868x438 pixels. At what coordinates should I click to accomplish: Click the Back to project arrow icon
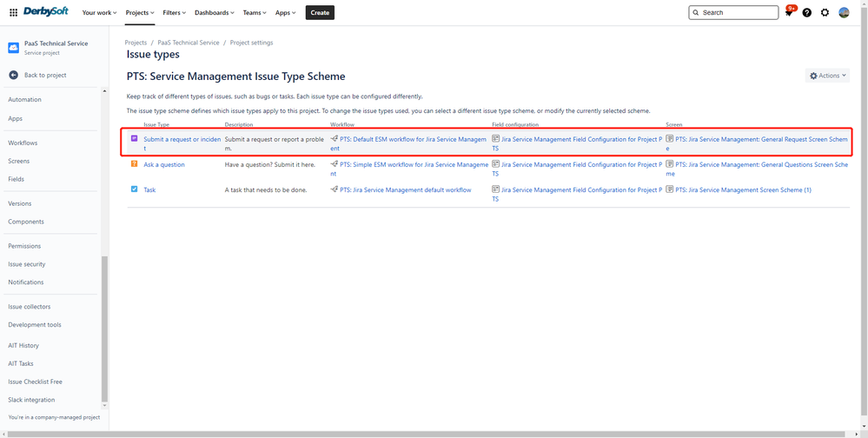tap(13, 75)
